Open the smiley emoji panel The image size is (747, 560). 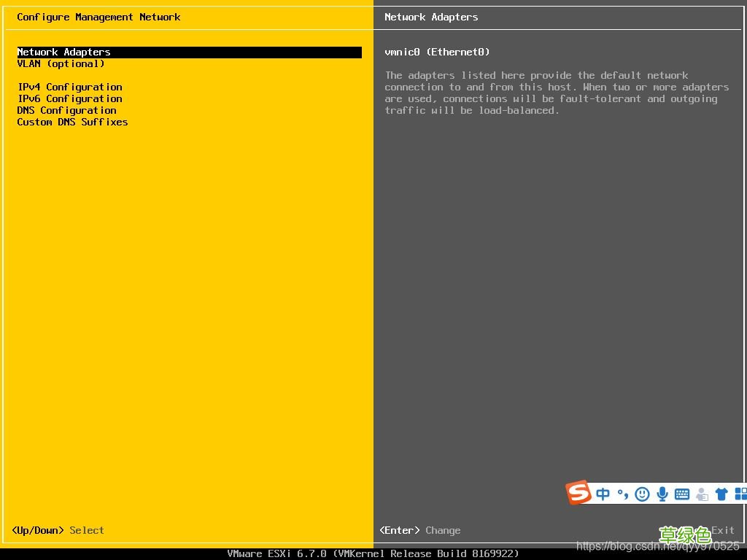642,494
